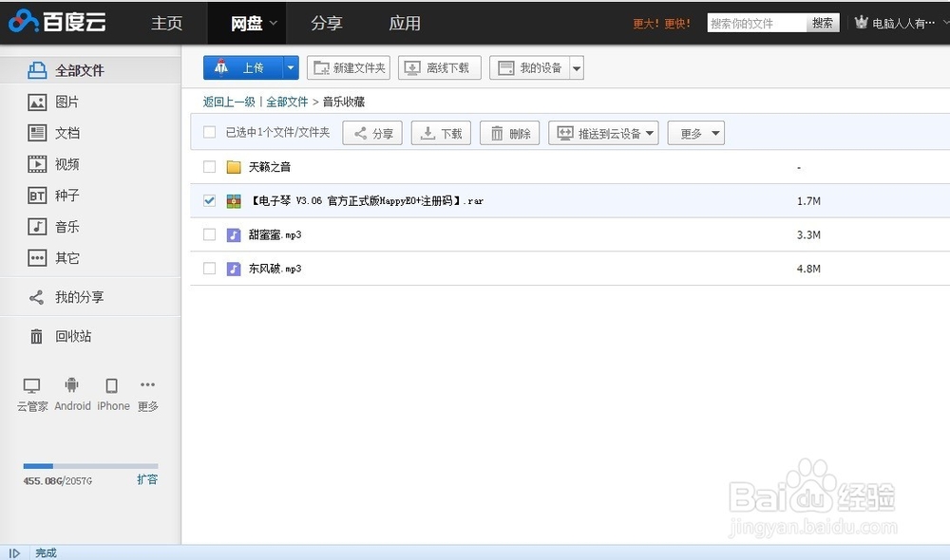Open the 回收站 recycle bin icon
The image size is (950, 560).
(x=36, y=336)
